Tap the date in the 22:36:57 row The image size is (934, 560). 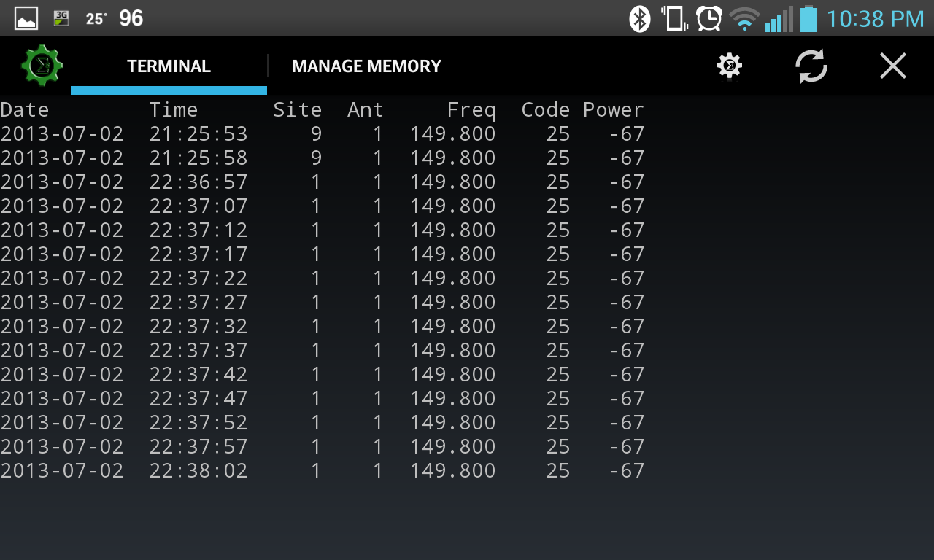pos(62,182)
